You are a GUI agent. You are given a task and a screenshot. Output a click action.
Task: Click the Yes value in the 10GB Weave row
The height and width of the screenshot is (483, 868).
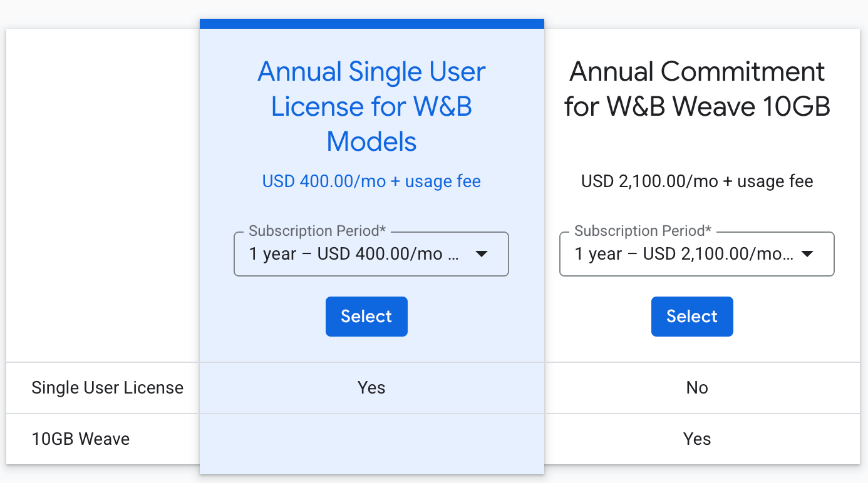pos(697,439)
